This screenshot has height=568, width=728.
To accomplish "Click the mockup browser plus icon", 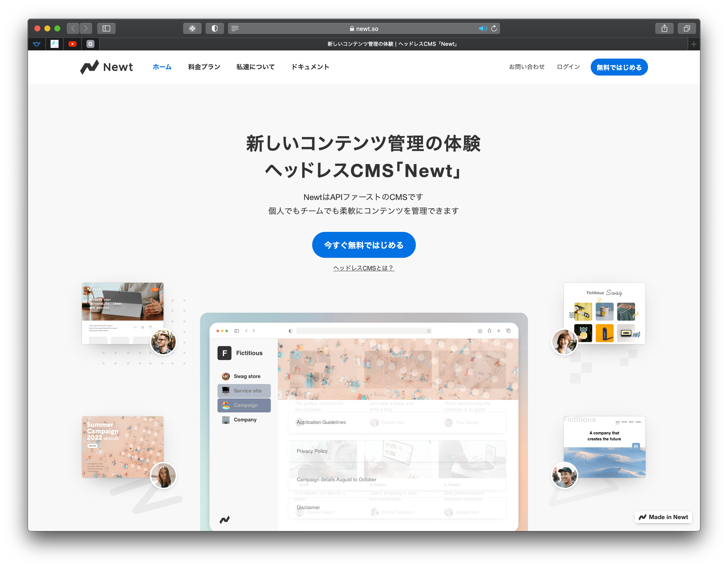I will [x=499, y=331].
